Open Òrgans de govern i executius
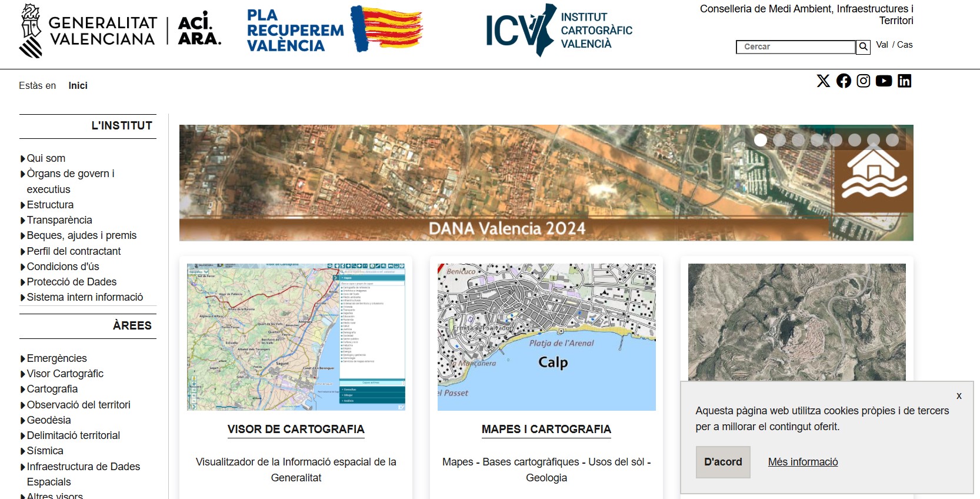This screenshot has width=980, height=499. [71, 181]
